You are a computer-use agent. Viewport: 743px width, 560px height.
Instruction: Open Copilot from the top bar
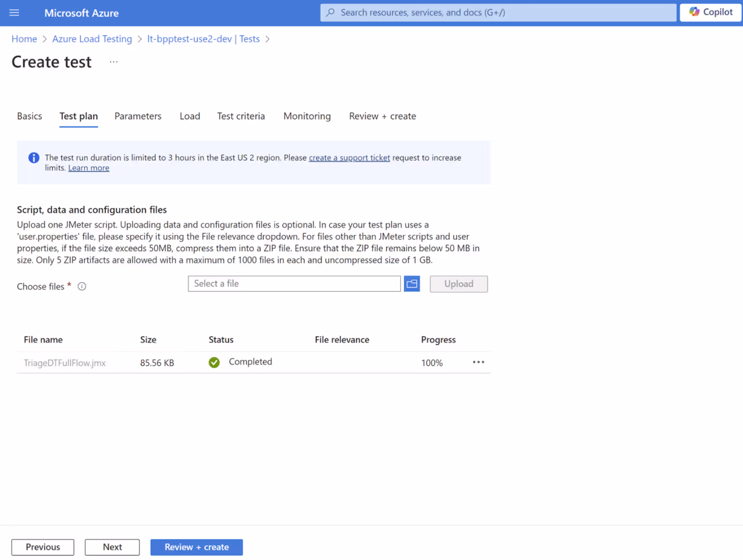[x=710, y=12]
